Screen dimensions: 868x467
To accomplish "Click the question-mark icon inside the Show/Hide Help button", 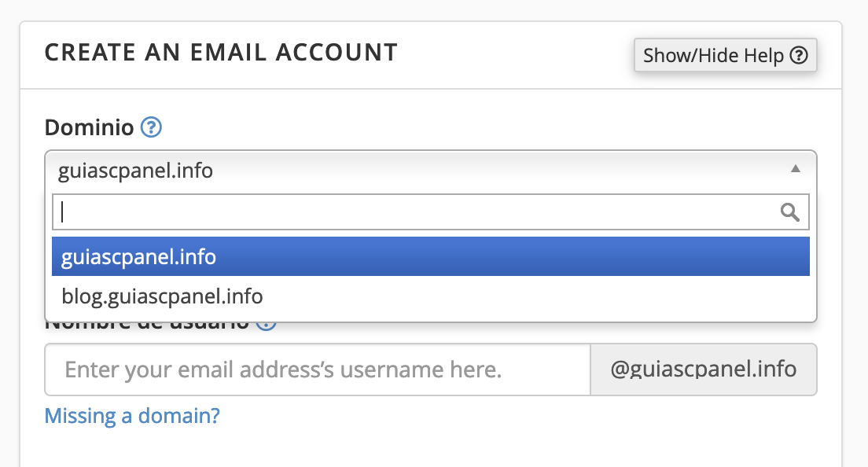I will (x=798, y=55).
